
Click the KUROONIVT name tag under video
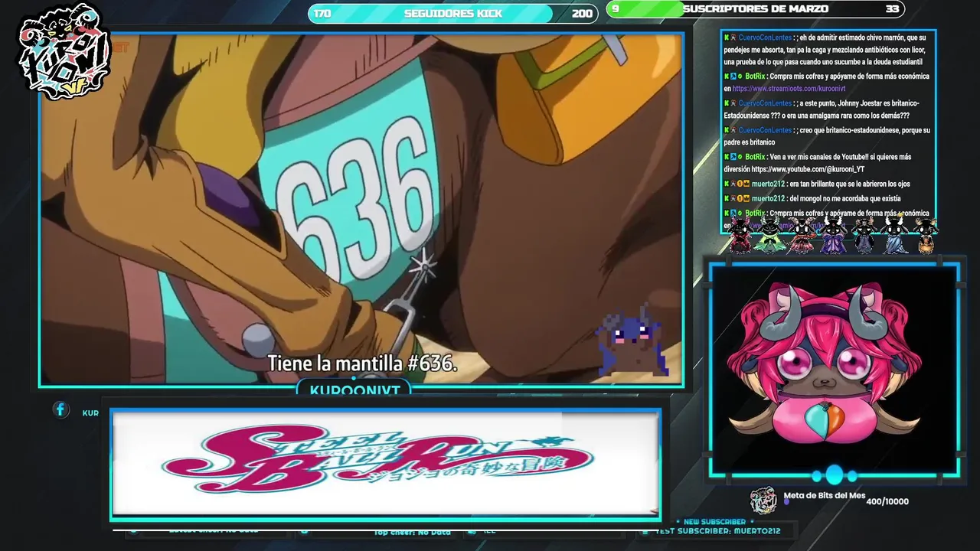pos(354,390)
